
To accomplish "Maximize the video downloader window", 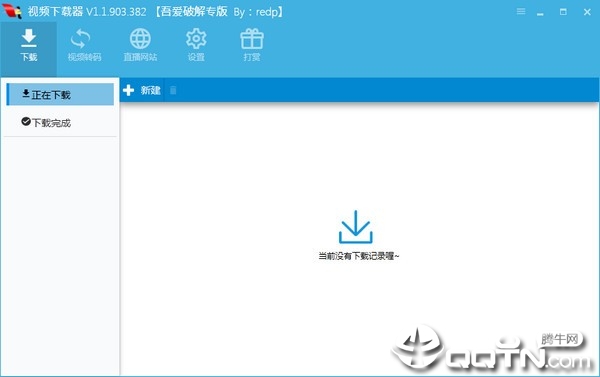I will 563,12.
